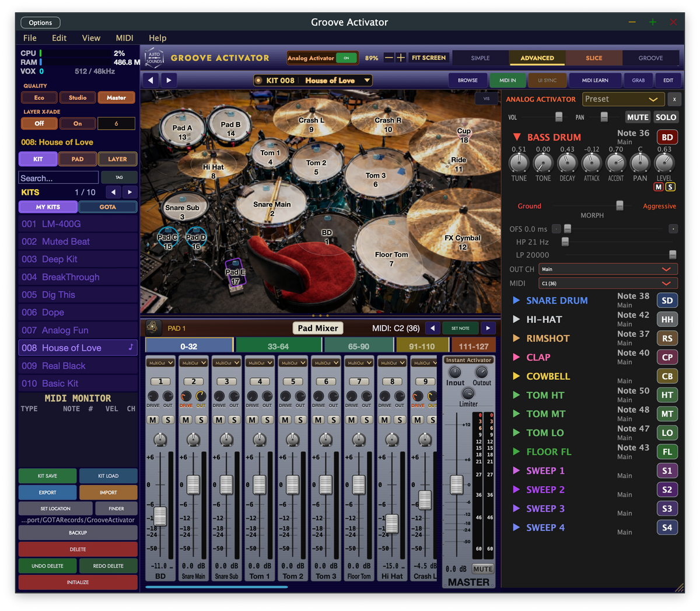This screenshot has height=611, width=700.
Task: Open the File menu
Action: (x=30, y=38)
